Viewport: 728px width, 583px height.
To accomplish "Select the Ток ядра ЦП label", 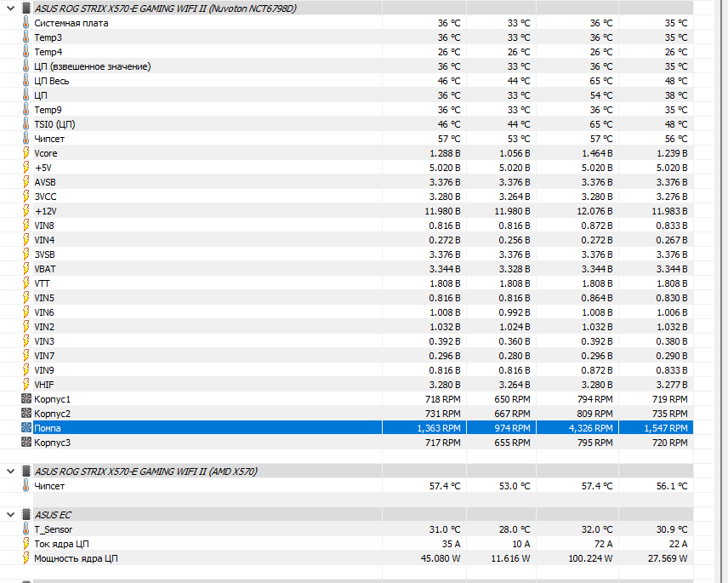I will 61,544.
